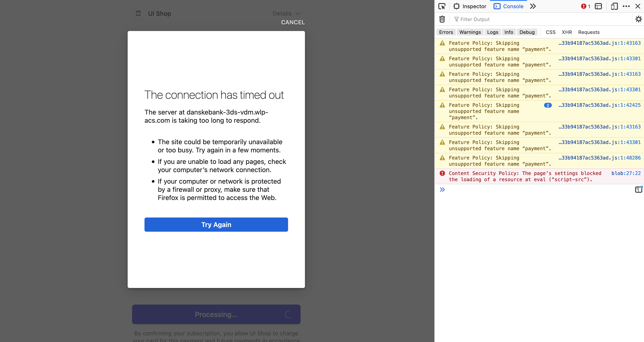
Task: Toggle the Warnings filter
Action: point(470,32)
